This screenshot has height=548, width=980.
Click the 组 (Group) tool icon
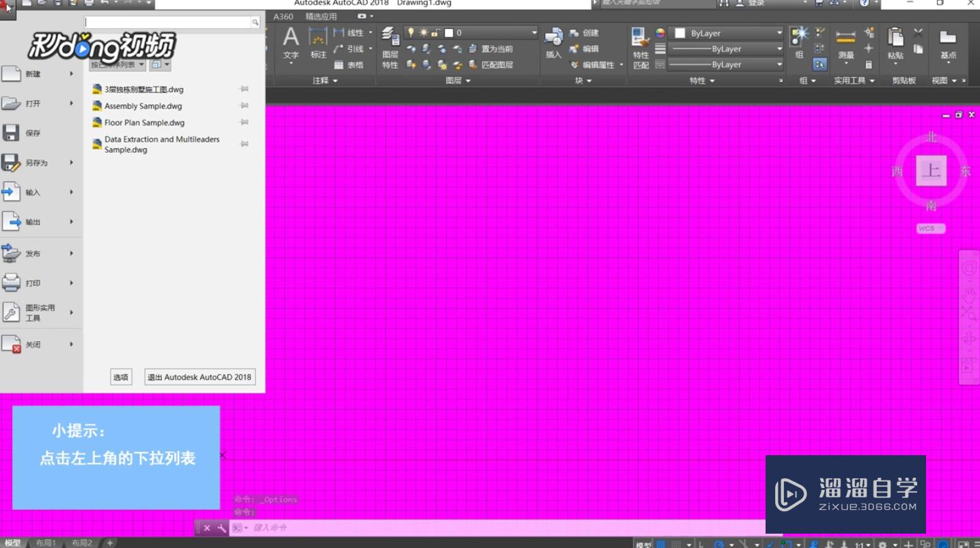[x=799, y=37]
